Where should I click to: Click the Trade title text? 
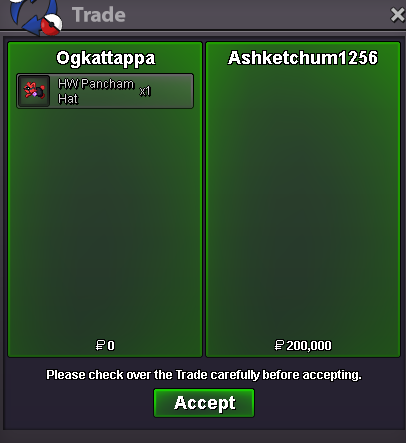tap(99, 15)
